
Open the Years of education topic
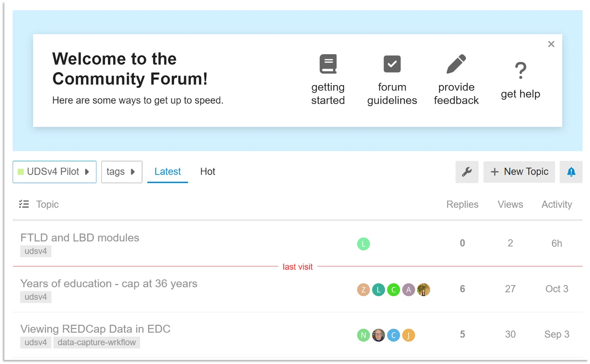109,283
